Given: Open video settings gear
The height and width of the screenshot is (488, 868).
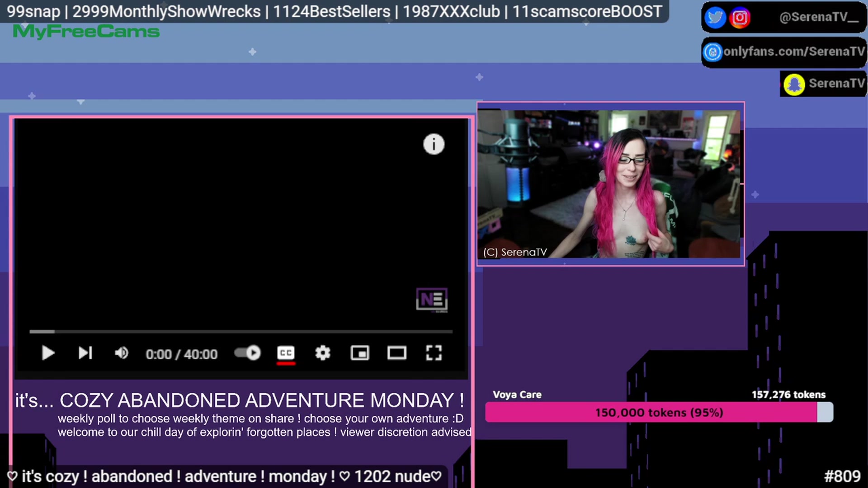Looking at the screenshot, I should [323, 353].
